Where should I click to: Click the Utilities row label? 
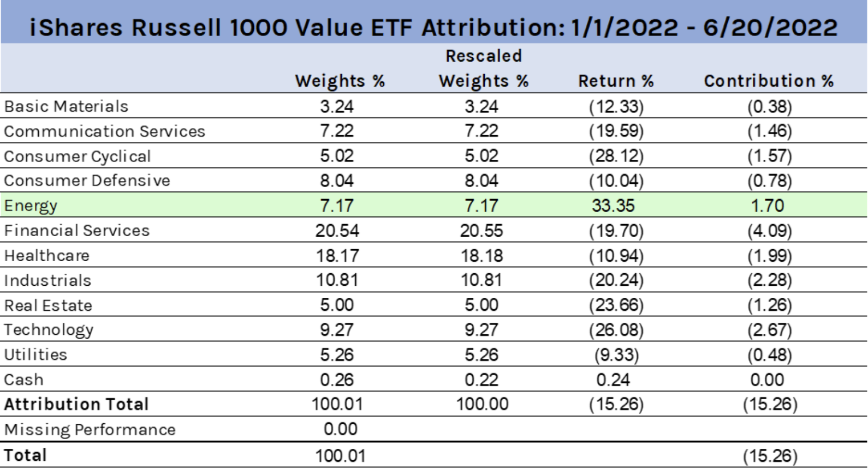pyautogui.click(x=35, y=354)
